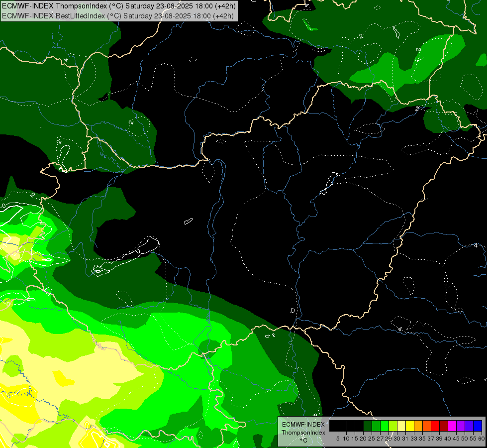Click the ThompsonIndex label in the legend
This screenshot has width=487, height=448.
click(303, 433)
